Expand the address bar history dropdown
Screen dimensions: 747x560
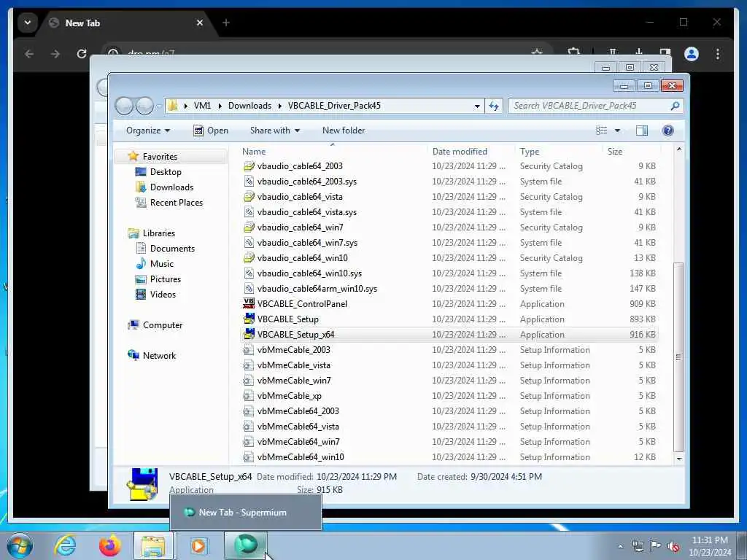477,106
